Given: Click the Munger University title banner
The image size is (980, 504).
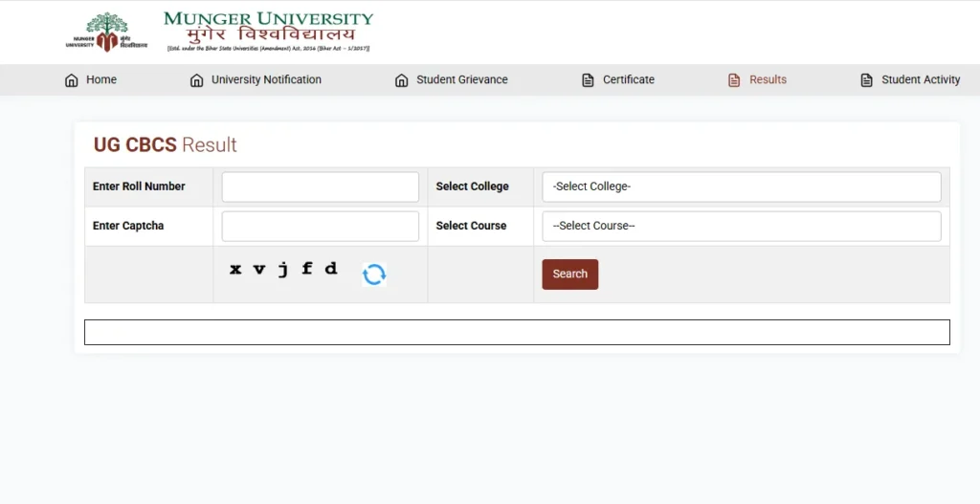Looking at the screenshot, I should tap(268, 32).
